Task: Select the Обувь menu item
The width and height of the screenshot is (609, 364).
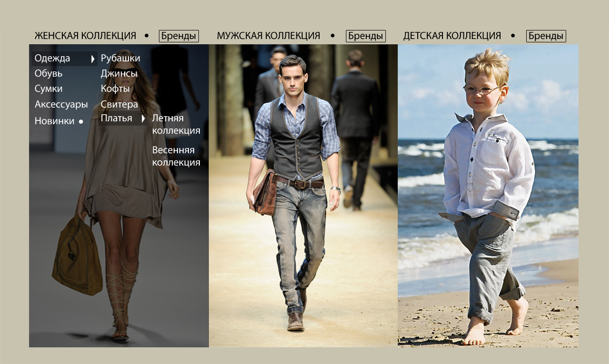Action: (x=49, y=74)
